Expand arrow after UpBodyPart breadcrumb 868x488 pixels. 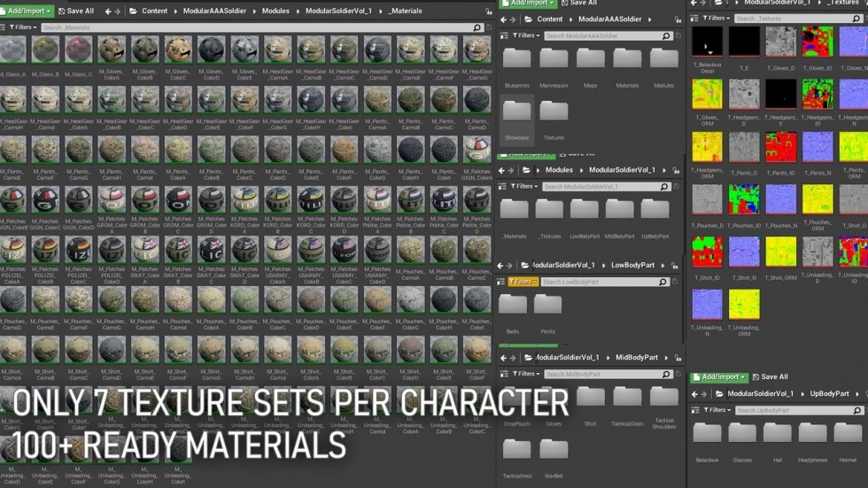857,394
